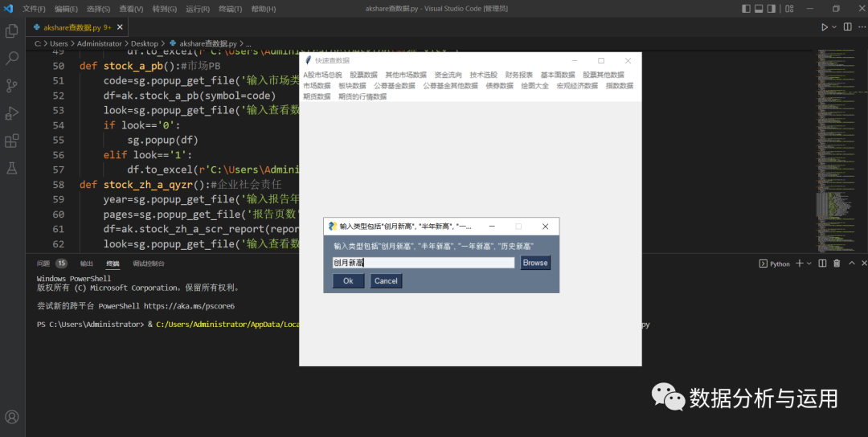Open the run options dropdown arrow
The image size is (868, 437).
[834, 27]
